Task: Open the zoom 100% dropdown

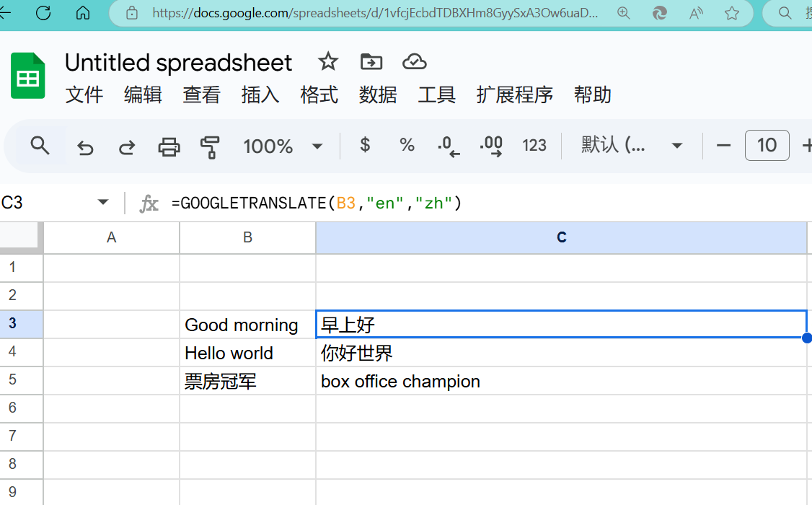Action: click(282, 146)
